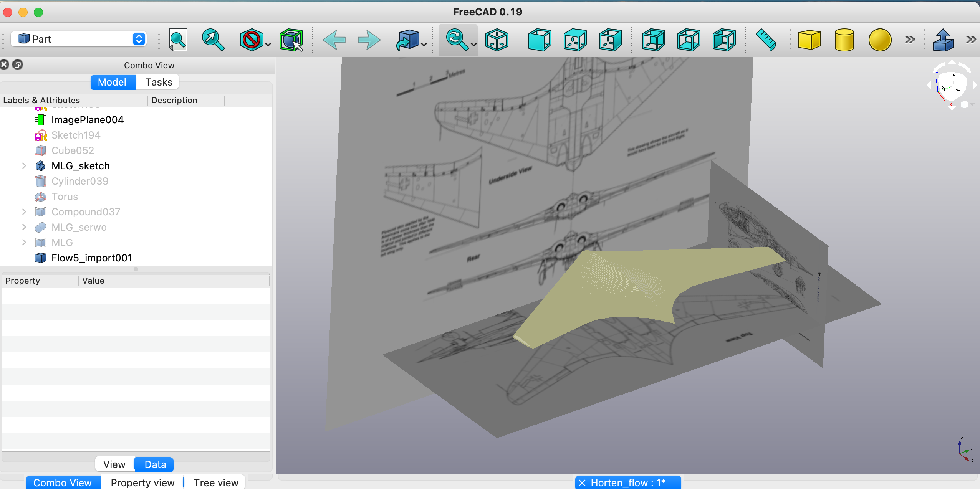Click the Extrude tool icon
Screen dimensions: 980x489
coord(943,40)
